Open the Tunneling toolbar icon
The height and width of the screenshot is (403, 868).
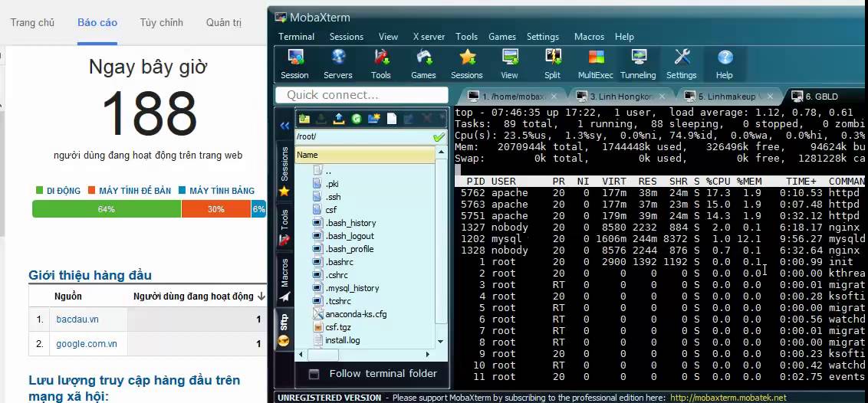(638, 64)
